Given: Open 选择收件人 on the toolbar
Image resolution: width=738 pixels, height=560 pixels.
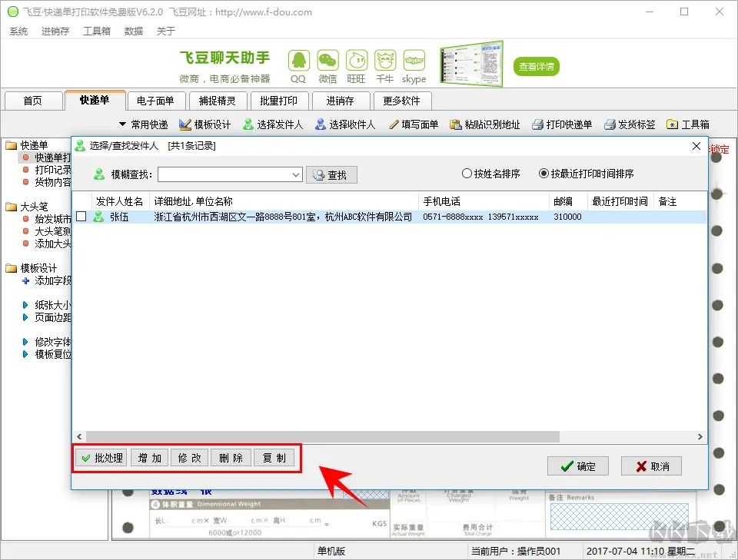Looking at the screenshot, I should coord(344,124).
